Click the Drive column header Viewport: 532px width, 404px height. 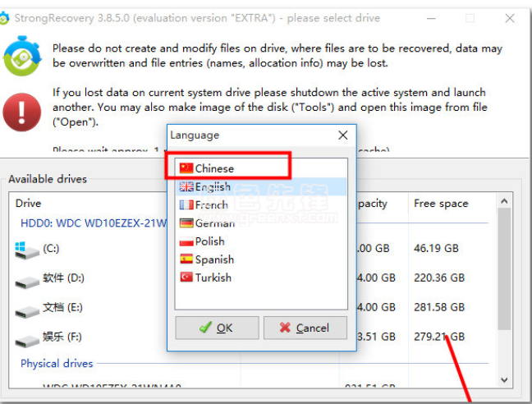[28, 203]
